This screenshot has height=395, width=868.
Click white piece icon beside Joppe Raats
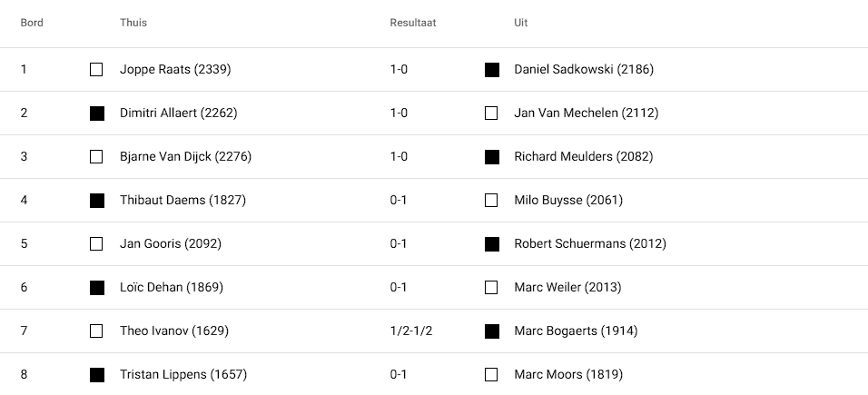click(x=96, y=70)
